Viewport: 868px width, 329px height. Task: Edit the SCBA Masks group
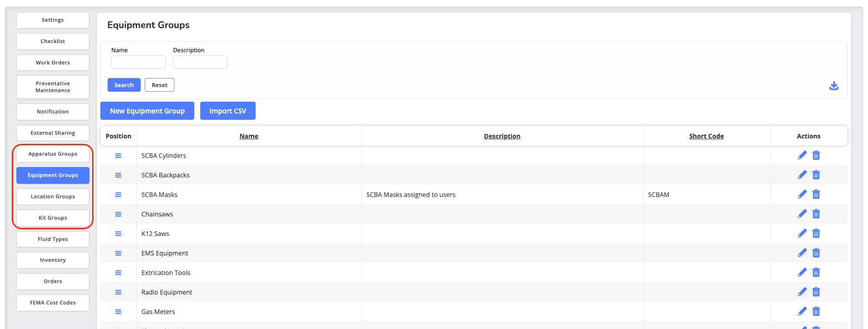click(802, 194)
